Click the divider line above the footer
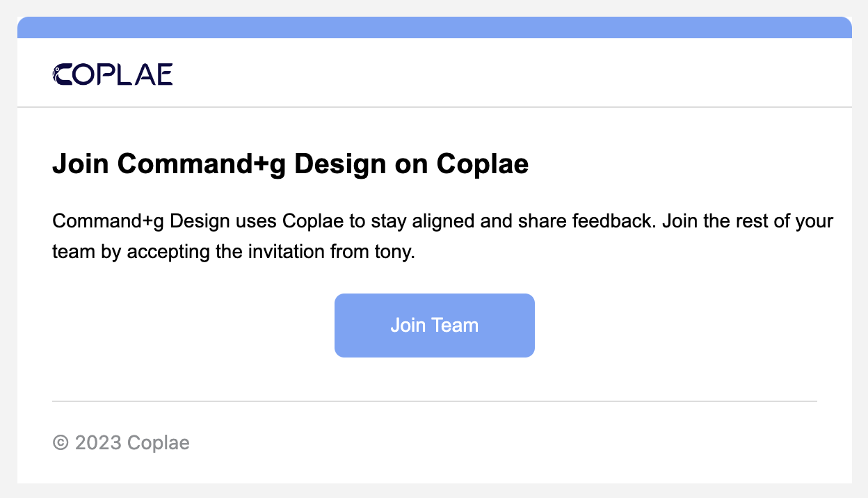 coord(434,401)
